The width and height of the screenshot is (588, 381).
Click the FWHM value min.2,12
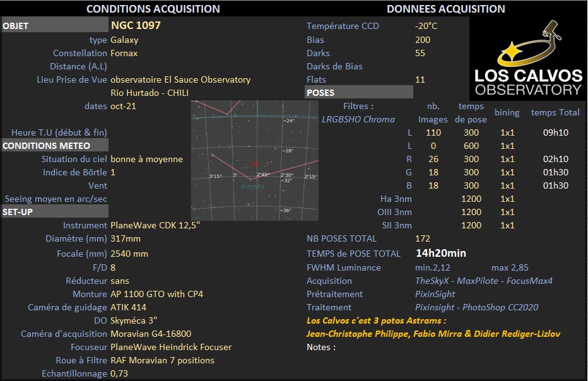pos(432,267)
